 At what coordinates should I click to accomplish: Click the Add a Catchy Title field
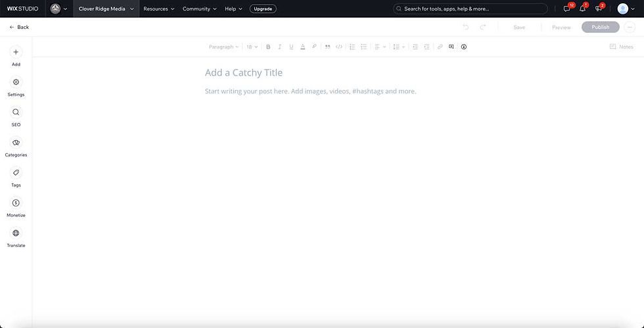244,73
